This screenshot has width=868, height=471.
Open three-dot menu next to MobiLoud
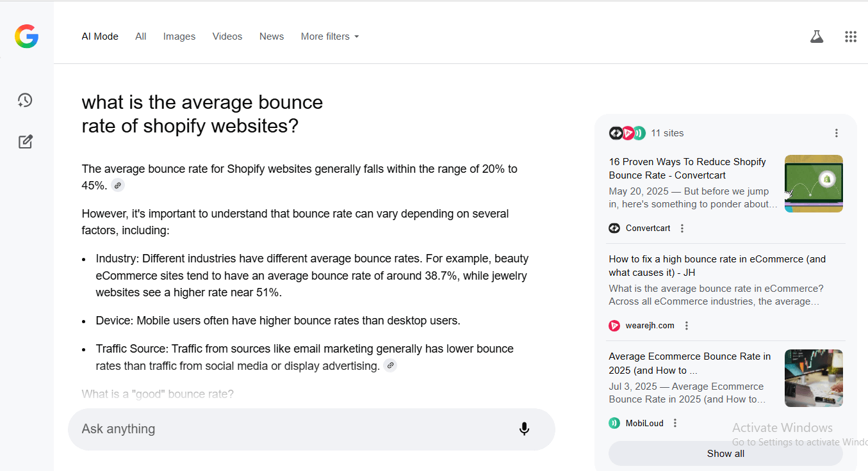pyautogui.click(x=675, y=423)
